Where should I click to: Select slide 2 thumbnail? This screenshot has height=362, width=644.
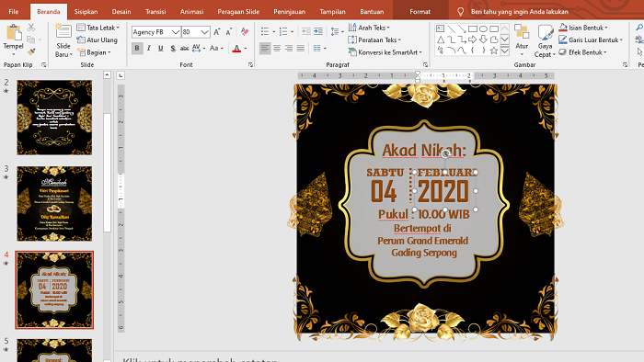click(54, 118)
